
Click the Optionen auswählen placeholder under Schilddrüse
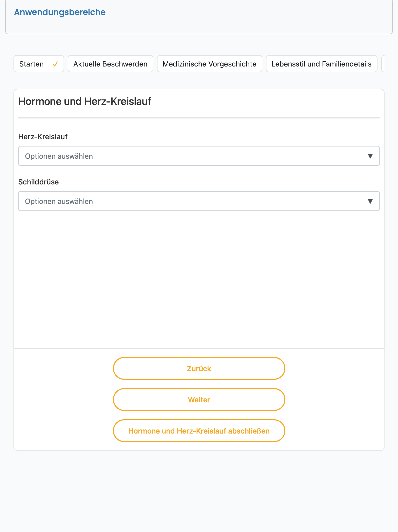(59, 201)
